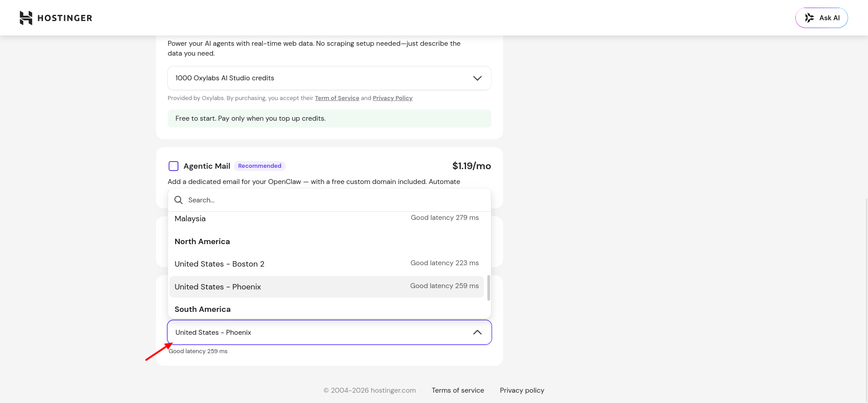This screenshot has height=403, width=868.
Task: Click 'Good latency 259 ms' under the location selector
Action: (x=198, y=351)
